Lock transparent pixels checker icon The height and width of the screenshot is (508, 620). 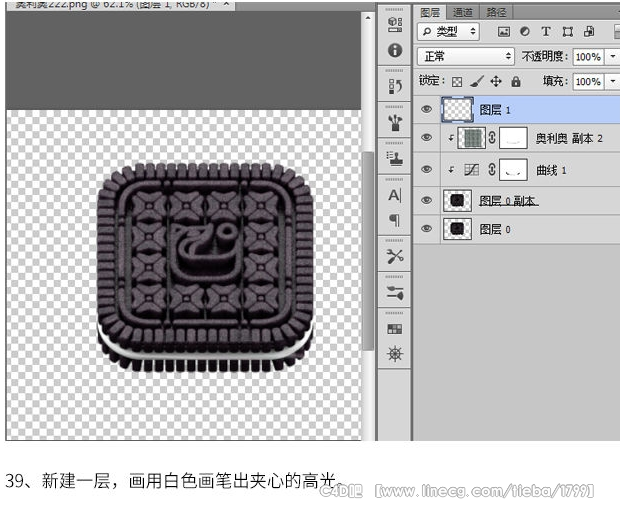(457, 82)
